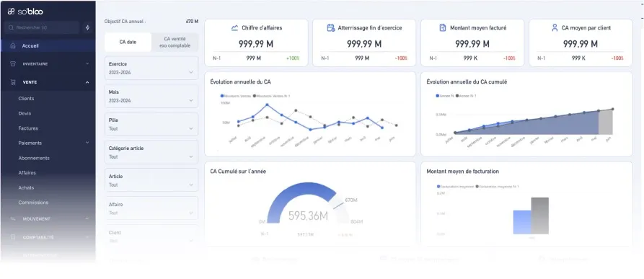Open the Article filter dropdown
Viewport: 644px width, 279px height.
click(151, 180)
